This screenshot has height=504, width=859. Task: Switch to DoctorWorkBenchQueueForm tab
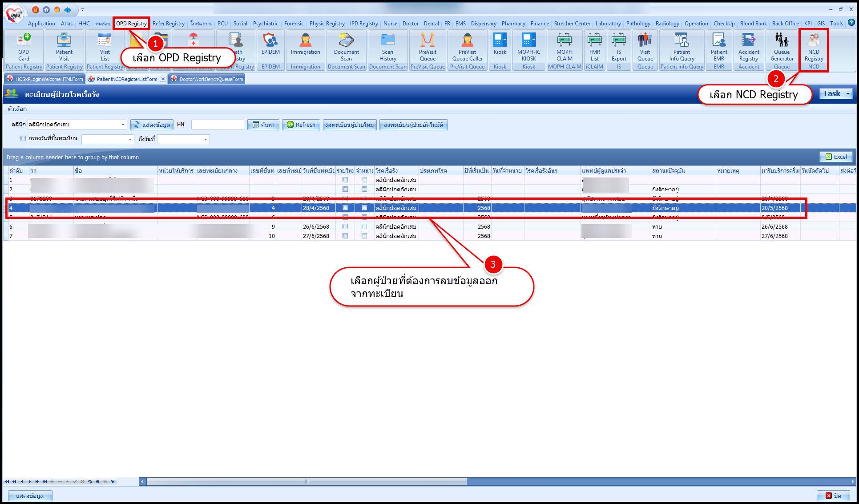point(211,79)
